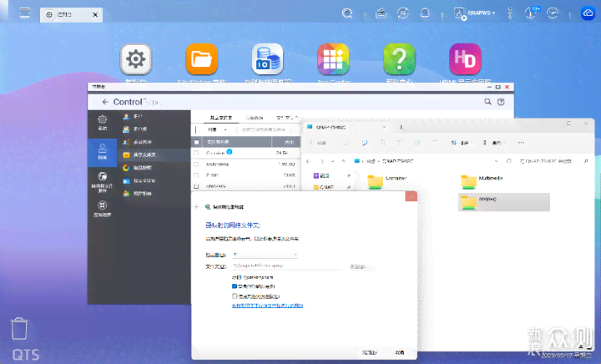
Task: Click Finish button in Map Network Drive dialog
Action: tap(369, 352)
